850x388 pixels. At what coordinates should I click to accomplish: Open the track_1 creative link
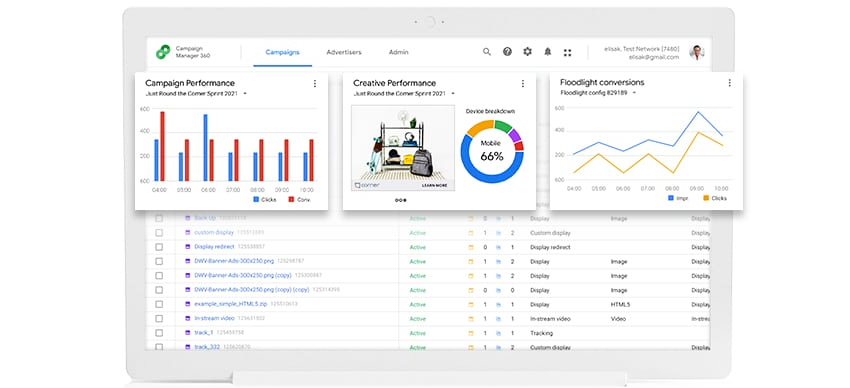tap(204, 333)
